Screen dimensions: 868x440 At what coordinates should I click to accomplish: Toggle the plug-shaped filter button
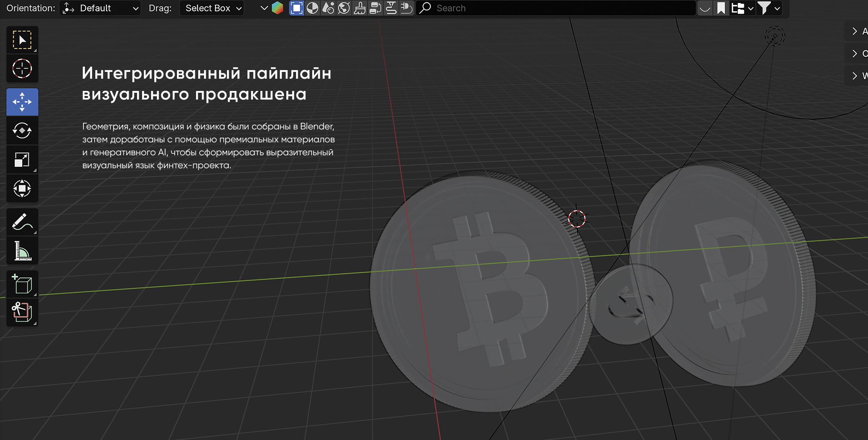coord(406,8)
